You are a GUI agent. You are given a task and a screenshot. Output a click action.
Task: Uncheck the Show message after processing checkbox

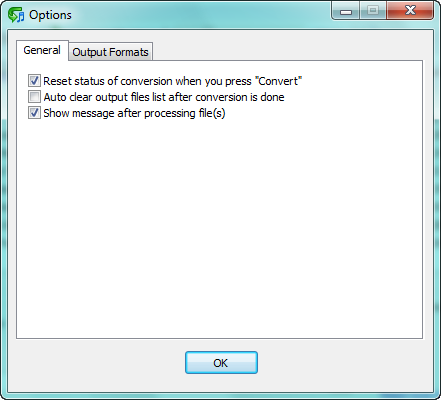(x=34, y=113)
